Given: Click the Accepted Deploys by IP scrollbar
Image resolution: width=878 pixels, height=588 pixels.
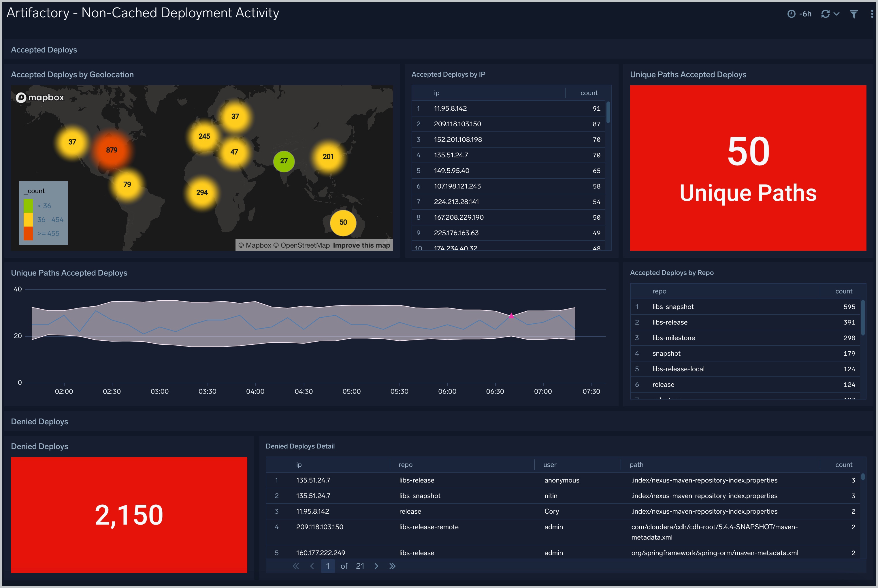Looking at the screenshot, I should 608,112.
